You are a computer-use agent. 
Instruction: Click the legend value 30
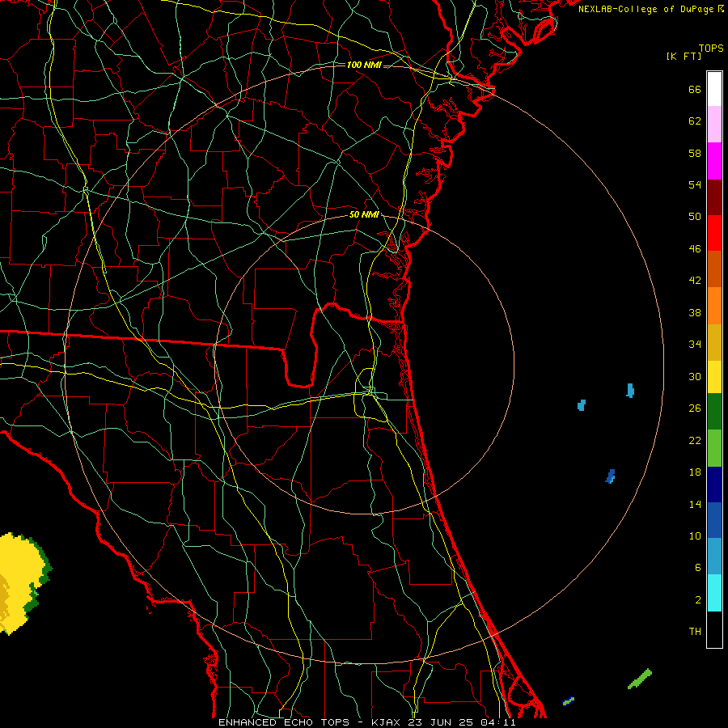tap(695, 376)
